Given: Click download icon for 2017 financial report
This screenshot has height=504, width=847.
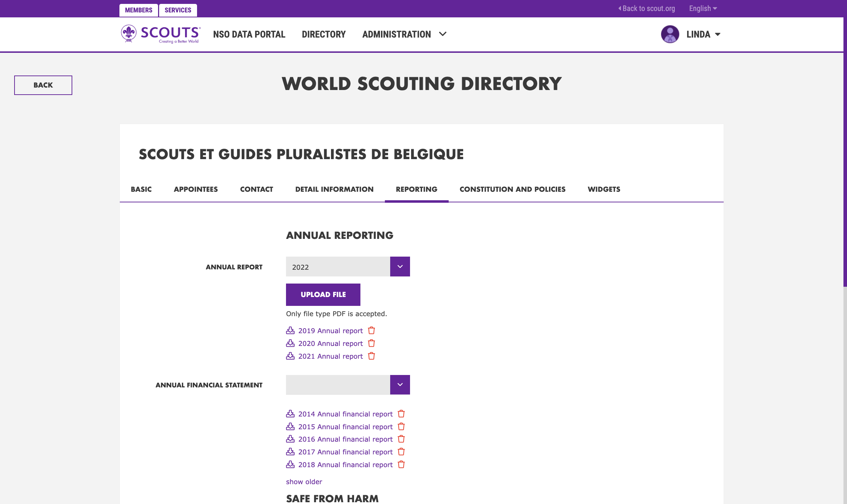Looking at the screenshot, I should point(290,452).
